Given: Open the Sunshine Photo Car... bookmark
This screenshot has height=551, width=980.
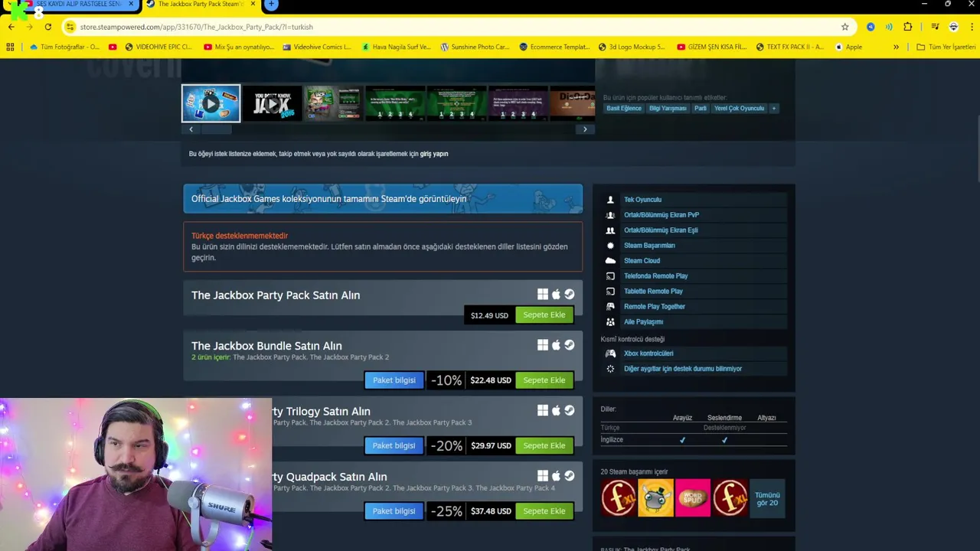Looking at the screenshot, I should (475, 47).
